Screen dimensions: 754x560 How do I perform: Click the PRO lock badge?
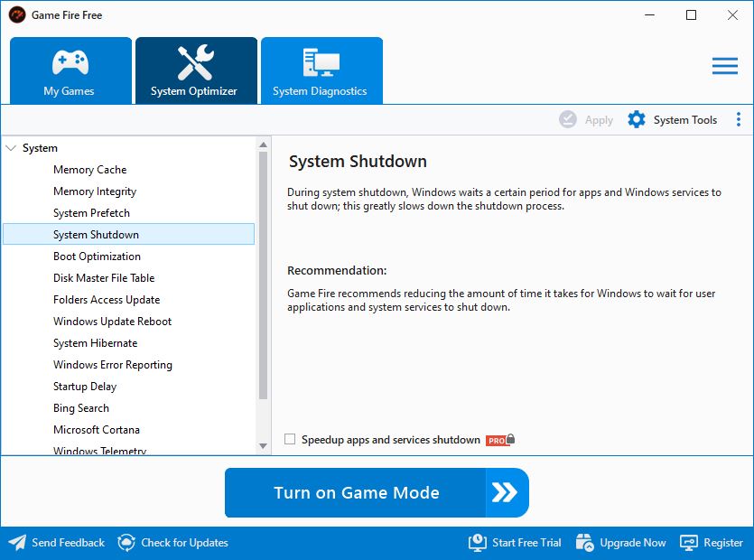pos(500,440)
